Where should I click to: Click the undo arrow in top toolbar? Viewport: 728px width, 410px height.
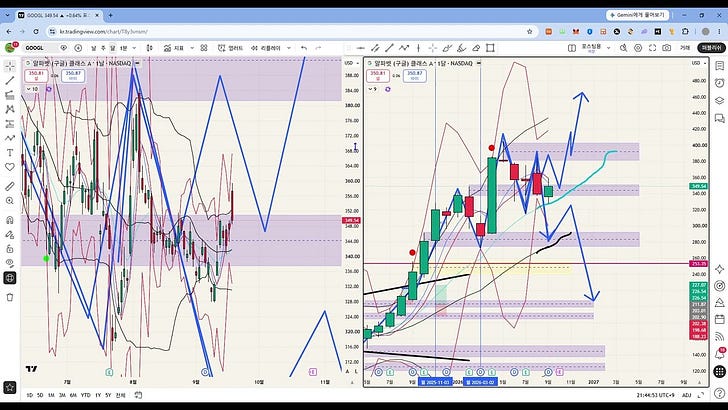pos(304,48)
